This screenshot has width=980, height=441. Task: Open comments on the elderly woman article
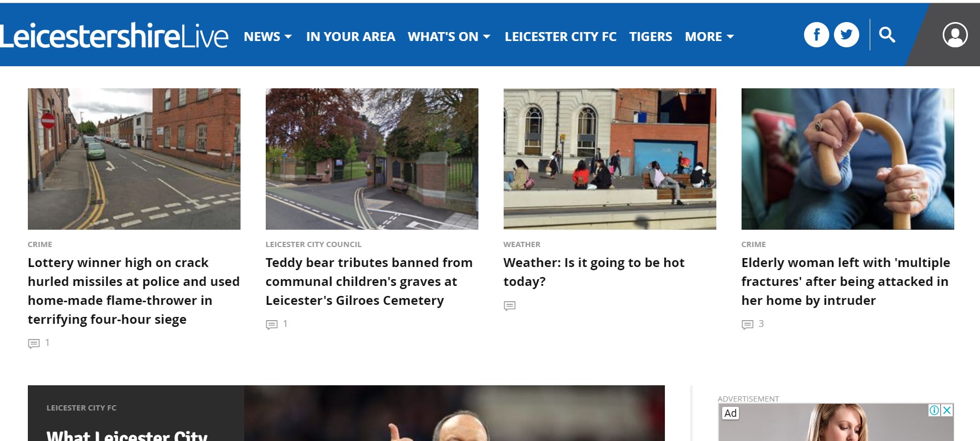(x=753, y=324)
